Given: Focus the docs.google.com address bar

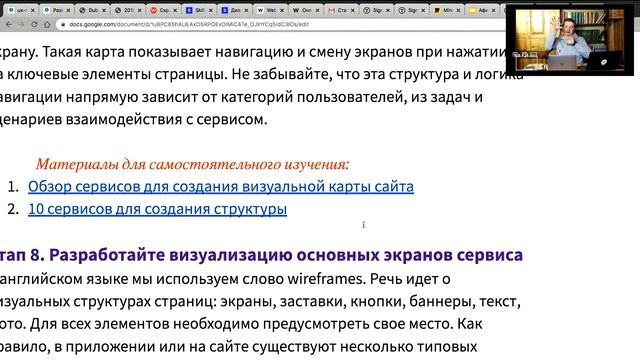Looking at the screenshot, I should [282, 24].
